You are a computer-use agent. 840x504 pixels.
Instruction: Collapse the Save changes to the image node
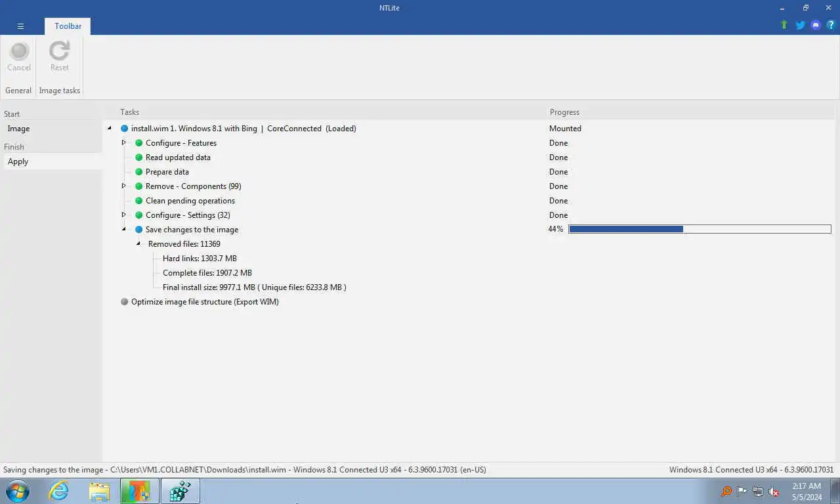point(124,230)
